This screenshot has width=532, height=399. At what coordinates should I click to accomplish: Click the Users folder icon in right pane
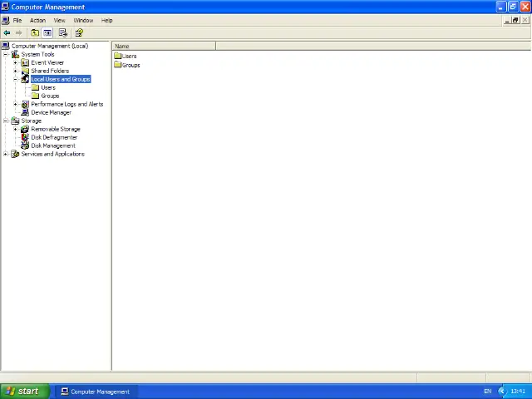pos(118,56)
